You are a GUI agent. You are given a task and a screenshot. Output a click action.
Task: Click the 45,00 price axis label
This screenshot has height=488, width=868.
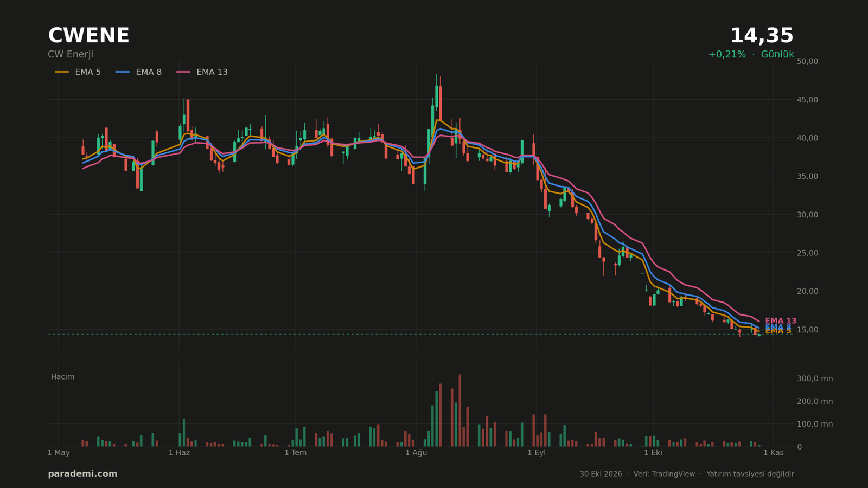[807, 100]
